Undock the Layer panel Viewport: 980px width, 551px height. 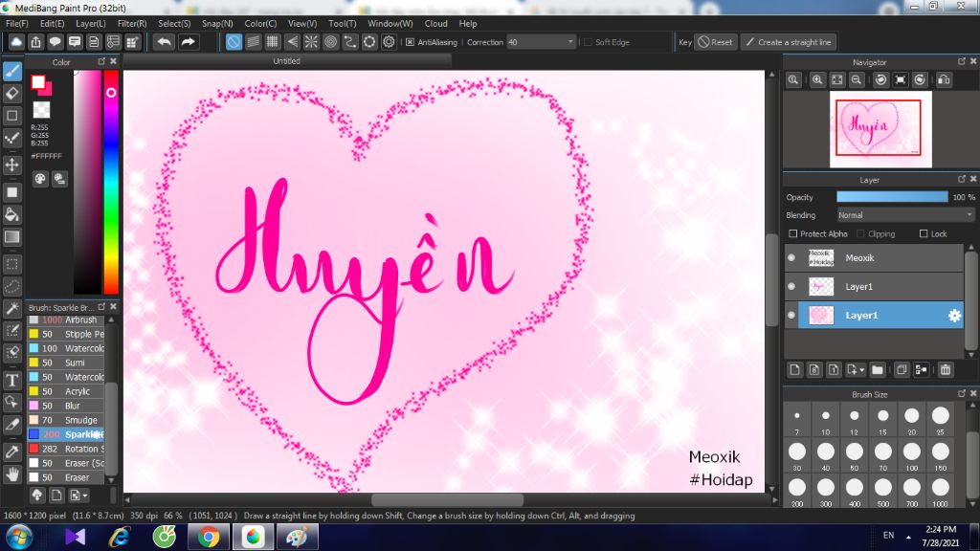pos(961,179)
